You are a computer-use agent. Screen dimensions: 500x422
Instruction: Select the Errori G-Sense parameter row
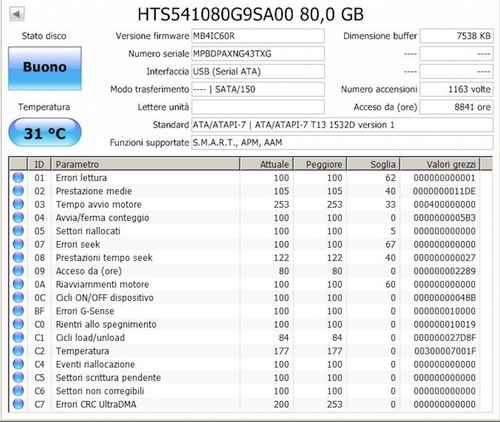250,311
